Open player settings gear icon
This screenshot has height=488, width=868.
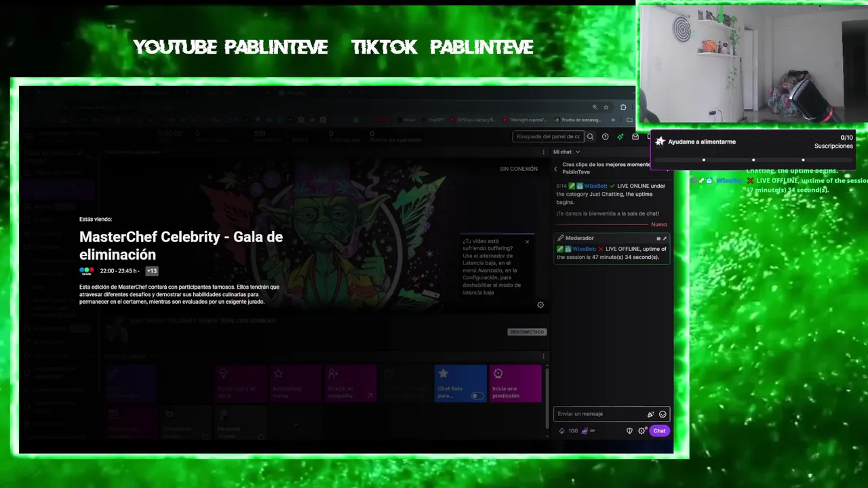(x=540, y=305)
